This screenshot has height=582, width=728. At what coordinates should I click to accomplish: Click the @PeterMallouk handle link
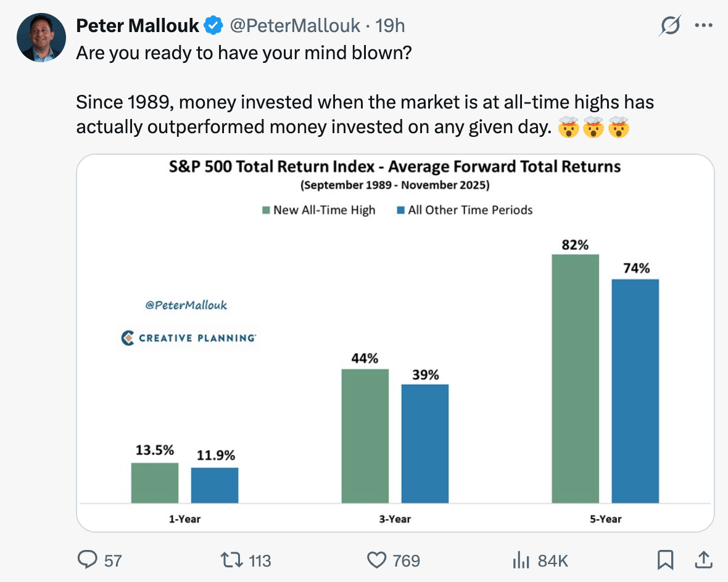(x=294, y=25)
